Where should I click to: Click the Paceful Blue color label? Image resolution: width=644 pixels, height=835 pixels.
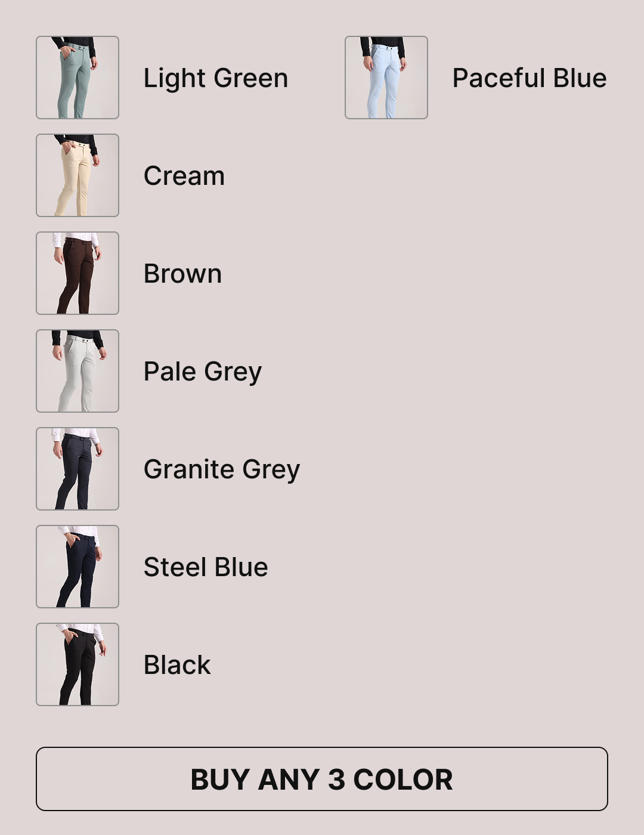530,78
